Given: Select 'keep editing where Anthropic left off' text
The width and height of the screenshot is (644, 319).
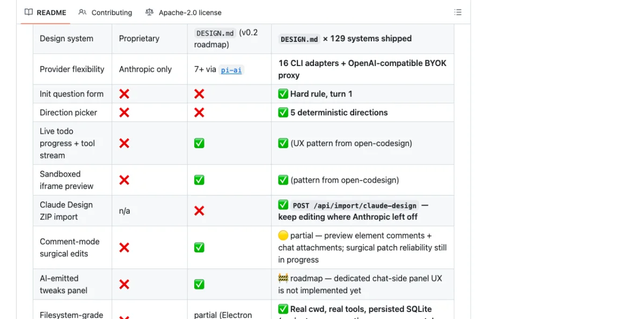Looking at the screenshot, I should click(348, 217).
